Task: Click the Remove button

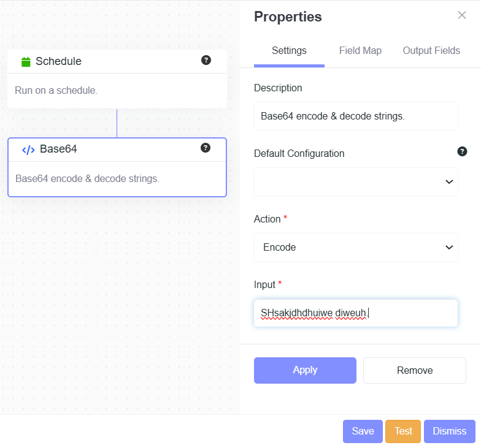Action: coord(415,370)
